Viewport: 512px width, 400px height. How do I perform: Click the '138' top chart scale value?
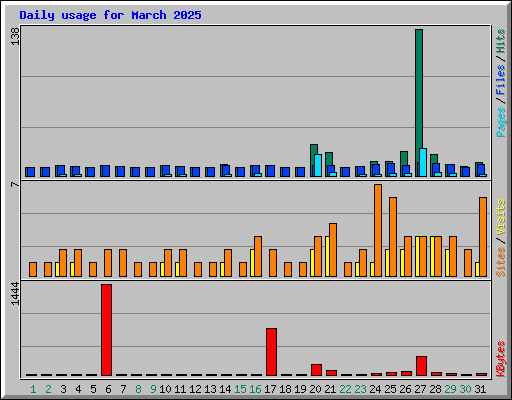click(15, 36)
